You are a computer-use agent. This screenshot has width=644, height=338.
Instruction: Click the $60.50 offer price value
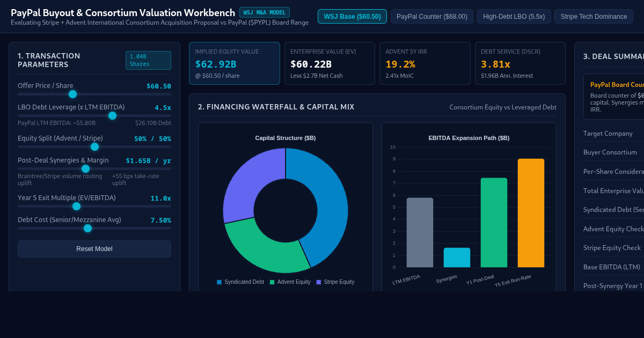coord(159,86)
